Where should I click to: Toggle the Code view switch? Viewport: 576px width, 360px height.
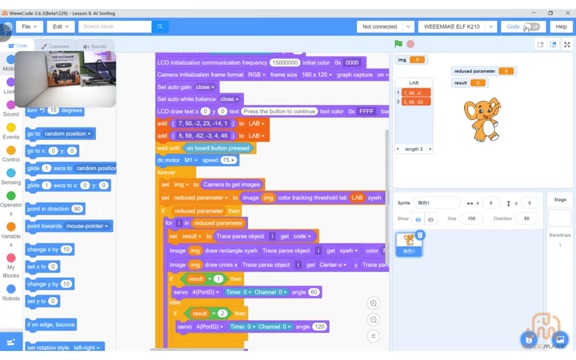point(532,26)
